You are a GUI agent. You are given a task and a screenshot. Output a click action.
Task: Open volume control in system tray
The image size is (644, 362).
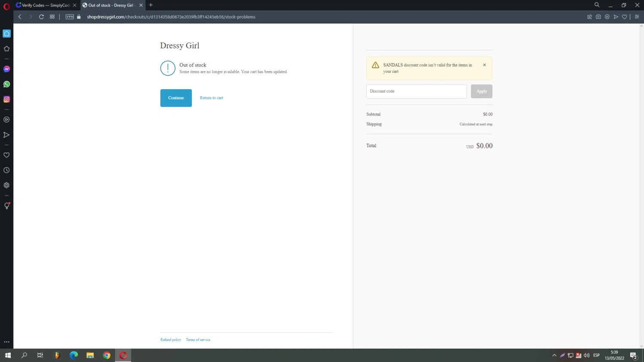586,355
